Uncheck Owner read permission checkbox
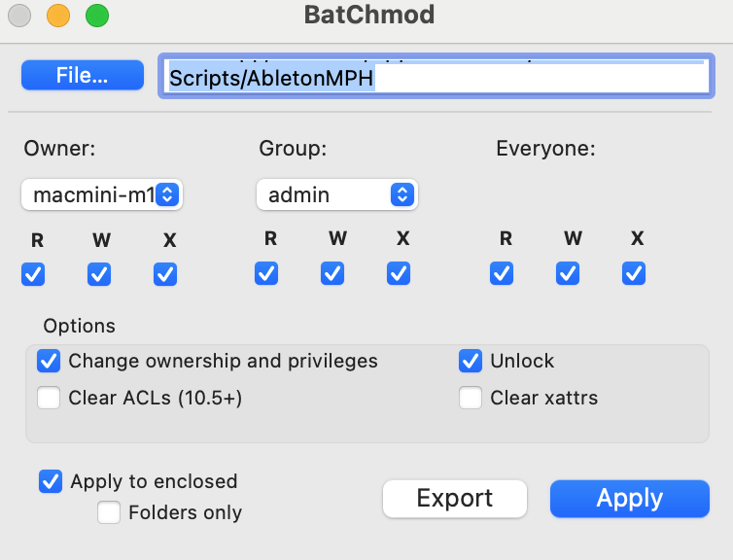 coord(33,274)
